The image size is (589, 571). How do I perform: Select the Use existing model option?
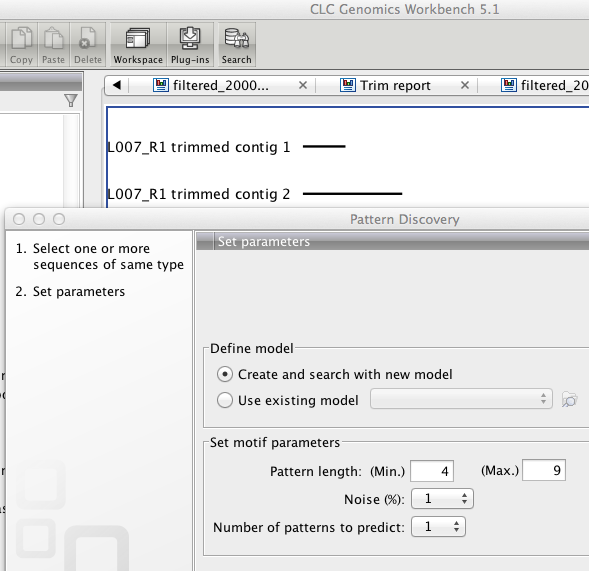coord(225,400)
